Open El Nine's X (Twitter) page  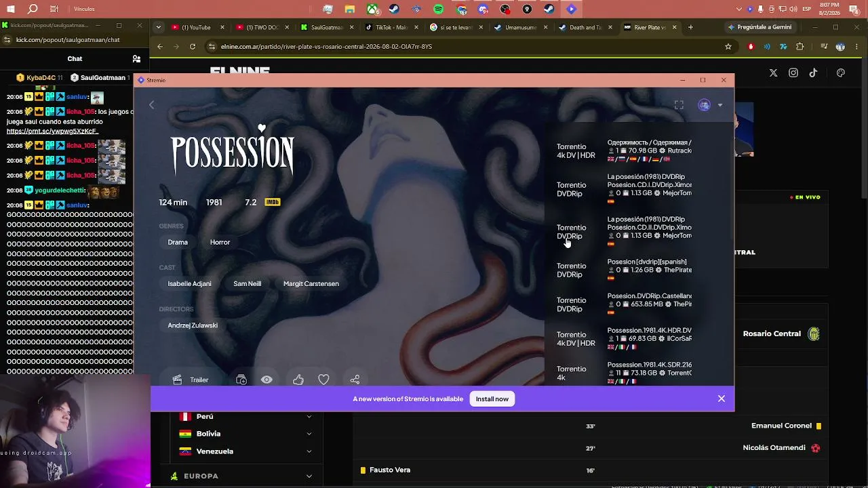773,73
